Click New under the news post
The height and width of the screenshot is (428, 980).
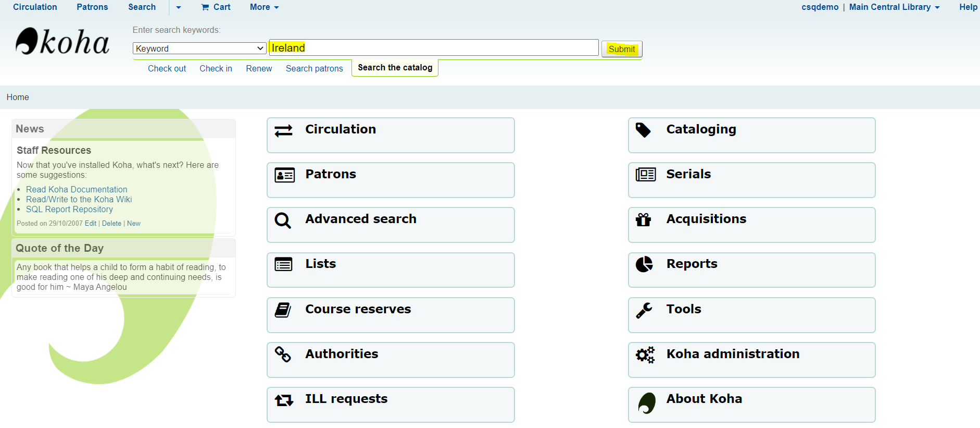click(134, 224)
